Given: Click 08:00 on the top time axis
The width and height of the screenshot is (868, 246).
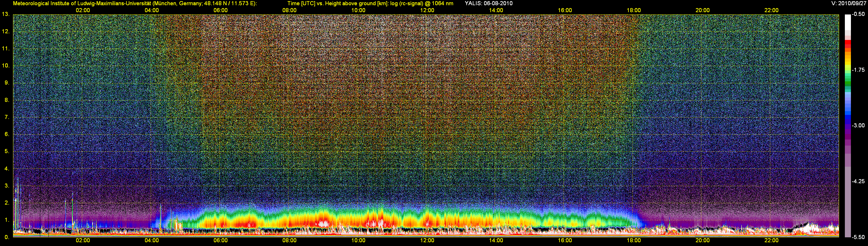Looking at the screenshot, I should pyautogui.click(x=289, y=10).
